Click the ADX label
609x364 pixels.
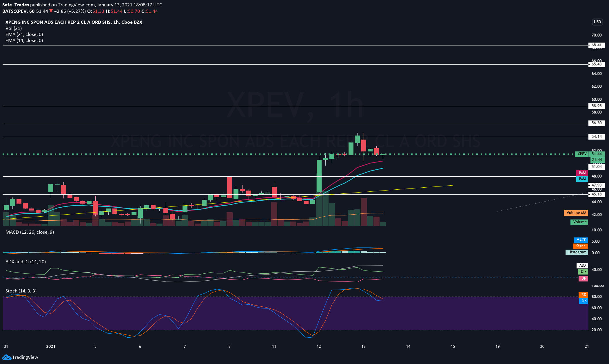582,266
